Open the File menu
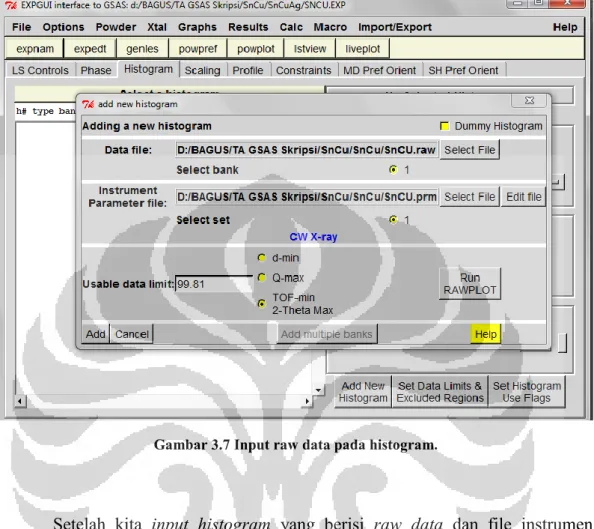 [21, 27]
